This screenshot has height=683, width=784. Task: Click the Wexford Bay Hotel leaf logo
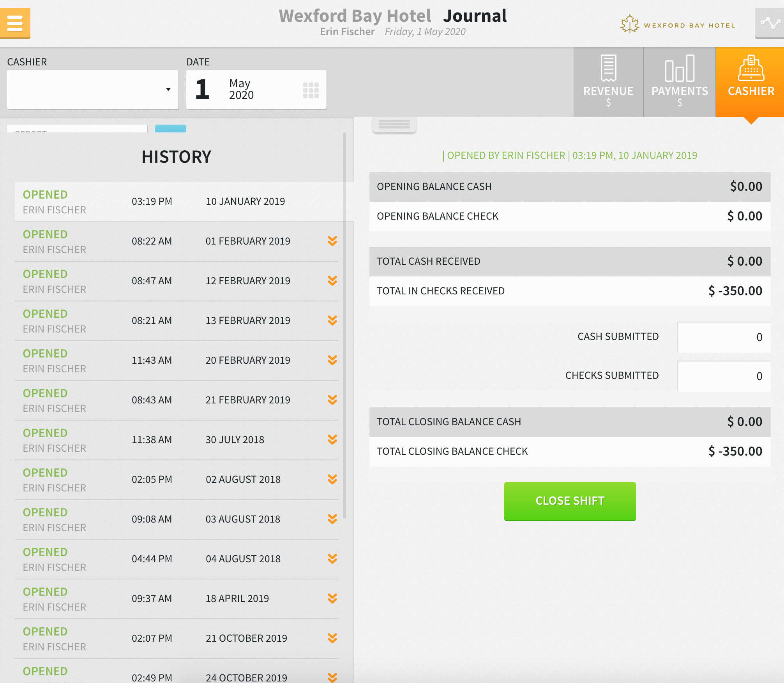pos(629,25)
